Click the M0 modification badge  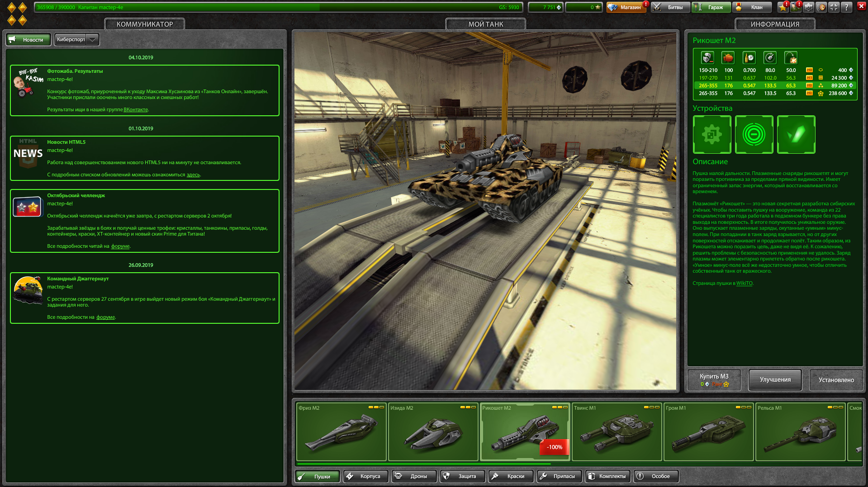coord(809,70)
